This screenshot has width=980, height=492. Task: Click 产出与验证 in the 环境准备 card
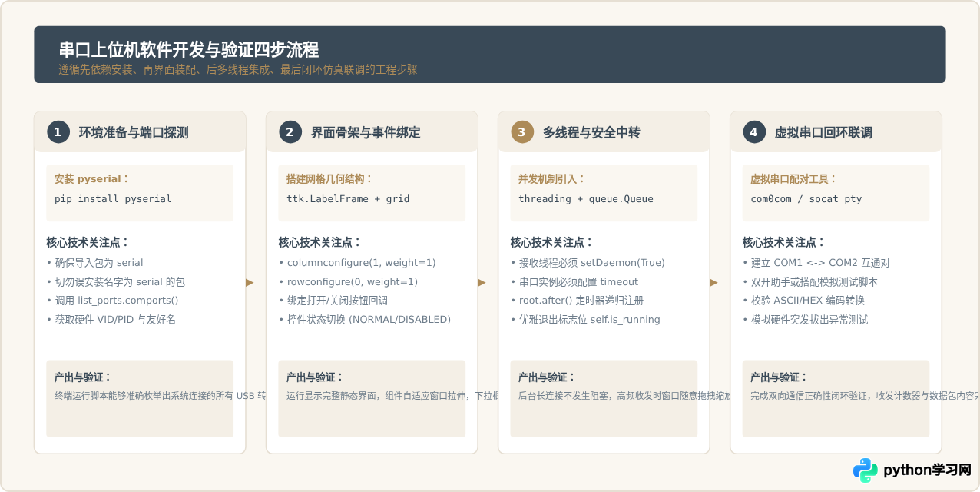point(83,377)
